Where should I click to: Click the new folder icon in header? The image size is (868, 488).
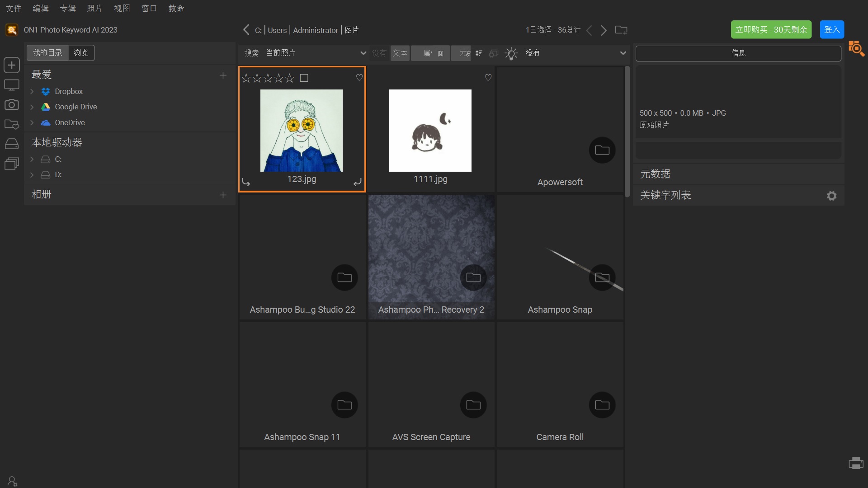tap(621, 30)
